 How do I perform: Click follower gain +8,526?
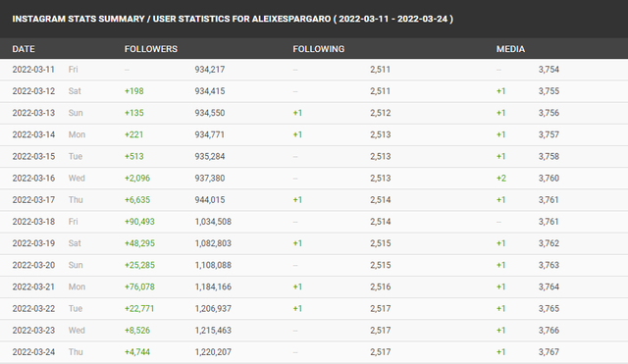tap(137, 330)
